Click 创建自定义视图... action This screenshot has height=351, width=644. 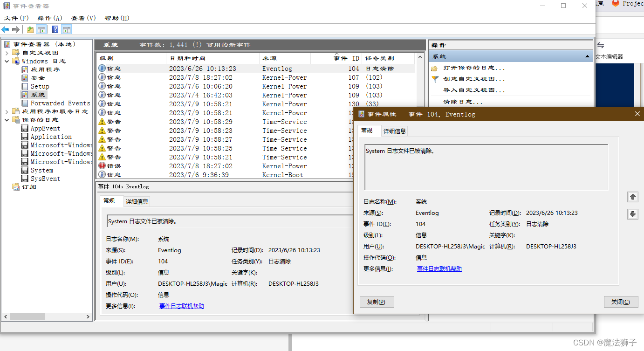click(474, 79)
